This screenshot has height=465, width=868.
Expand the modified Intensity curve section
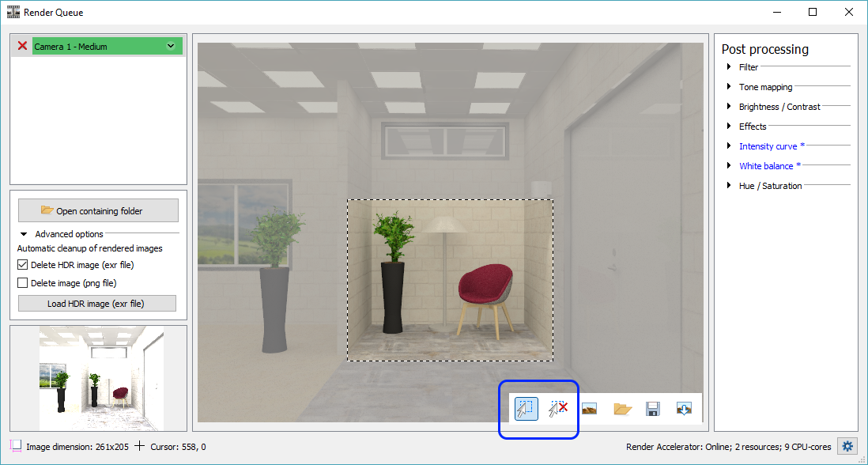(x=728, y=146)
